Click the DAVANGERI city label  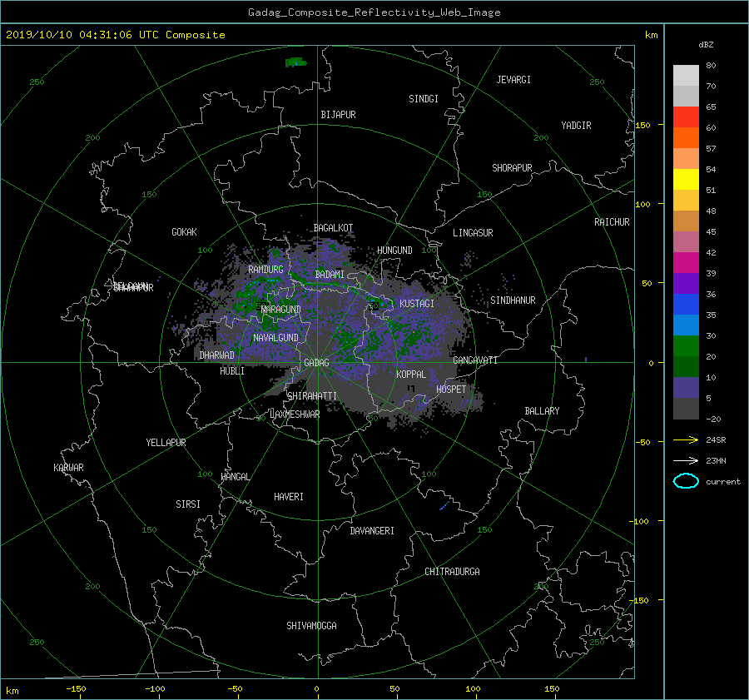[372, 531]
